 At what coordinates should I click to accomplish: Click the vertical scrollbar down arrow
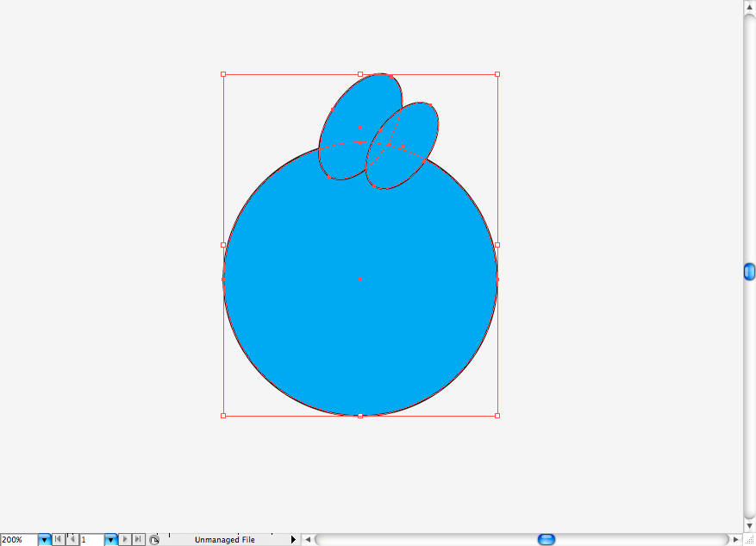[x=749, y=526]
